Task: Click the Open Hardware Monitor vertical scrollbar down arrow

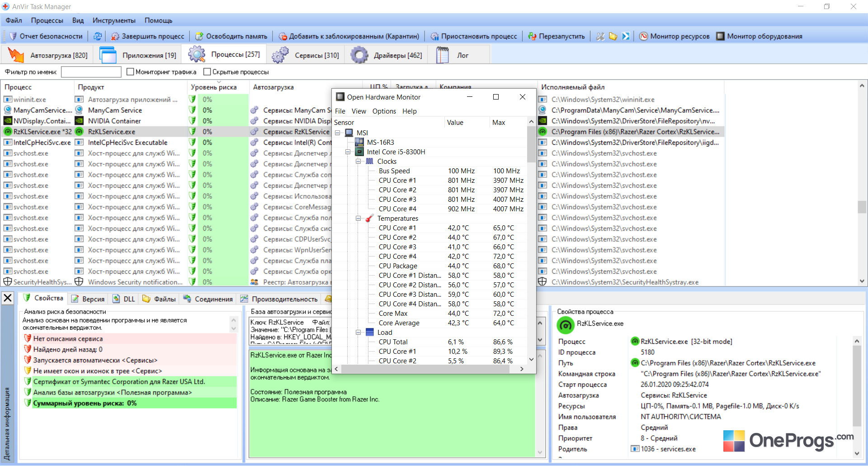Action: 531,360
